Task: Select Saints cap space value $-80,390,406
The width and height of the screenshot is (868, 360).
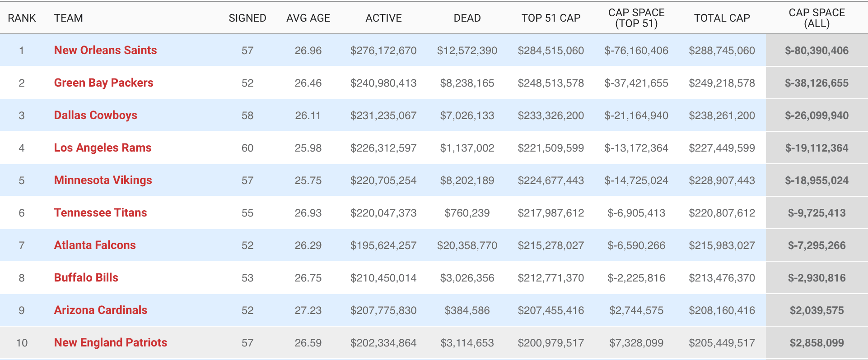Action: pyautogui.click(x=817, y=51)
